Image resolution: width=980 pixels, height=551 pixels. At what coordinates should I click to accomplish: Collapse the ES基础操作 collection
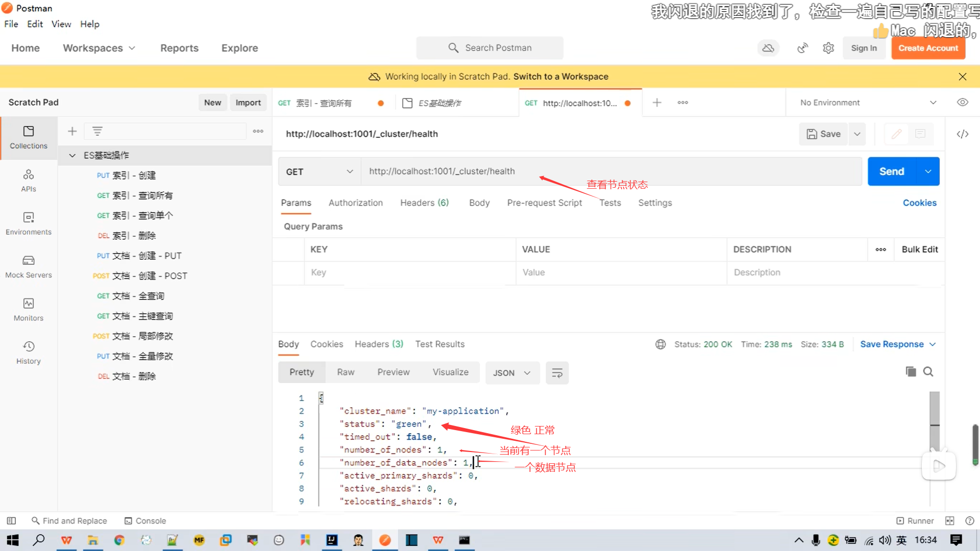pos(72,155)
